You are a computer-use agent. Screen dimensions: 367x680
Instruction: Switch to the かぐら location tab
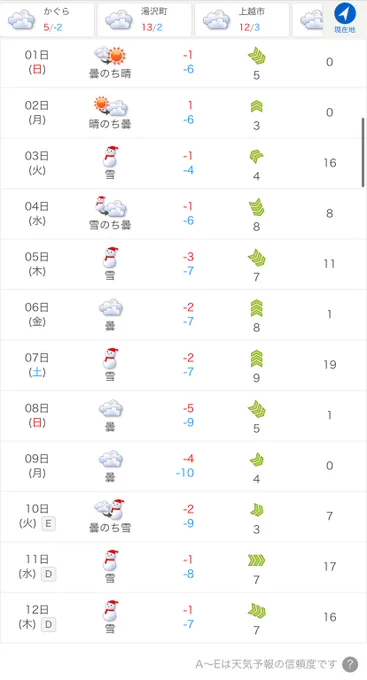47,20
